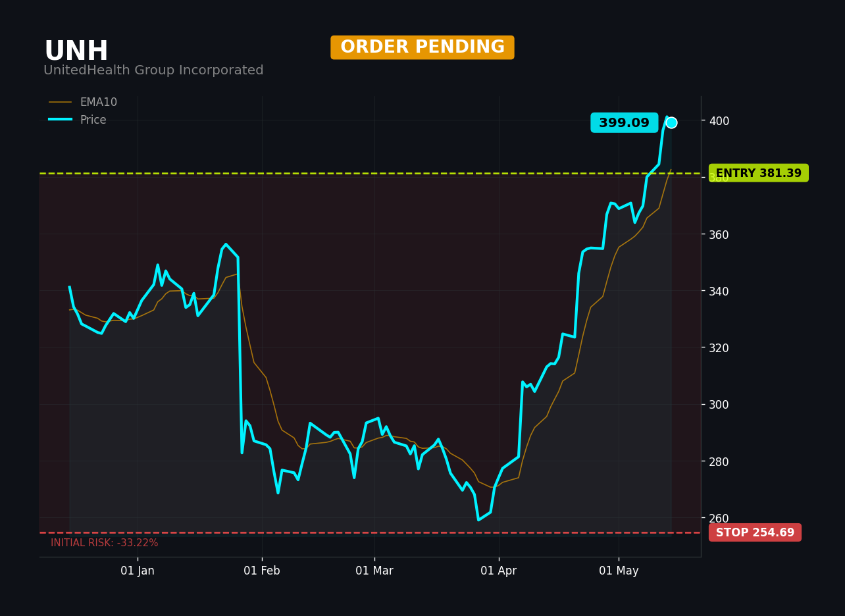Click the cyan Price legend line swatch
The width and height of the screenshot is (845, 616).
[x=61, y=120]
